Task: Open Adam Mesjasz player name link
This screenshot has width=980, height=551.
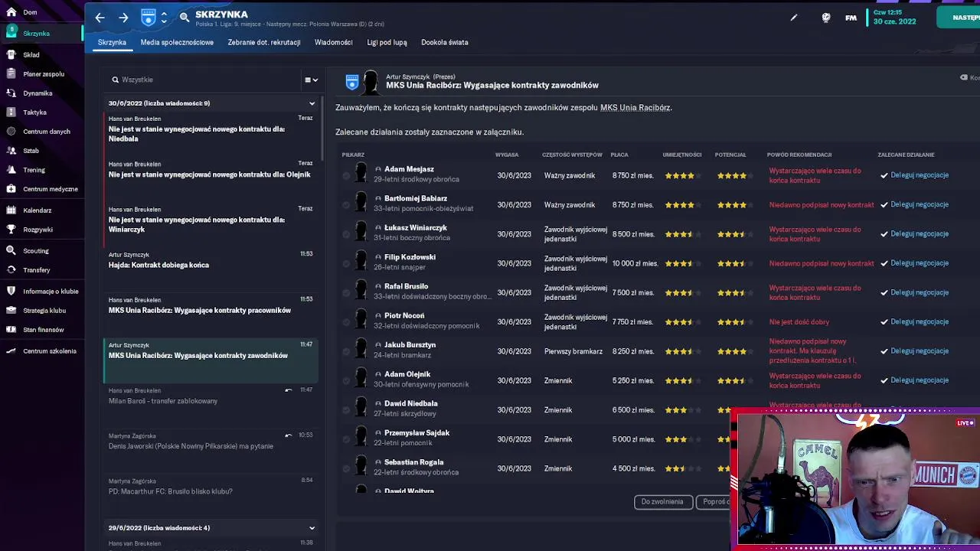Action: (409, 169)
